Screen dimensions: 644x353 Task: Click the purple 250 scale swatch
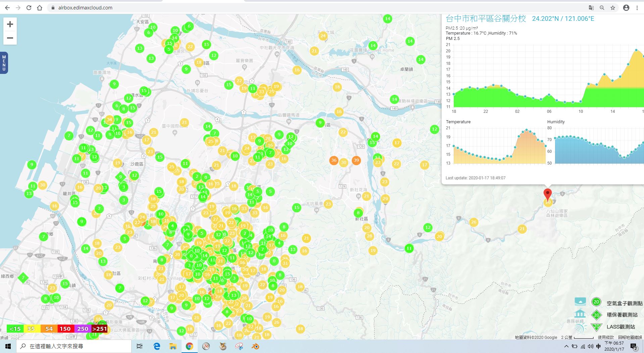[83, 329]
